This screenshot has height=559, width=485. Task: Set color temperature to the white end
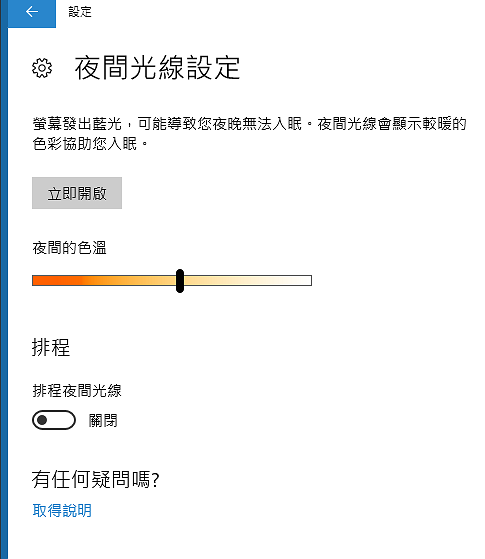308,281
